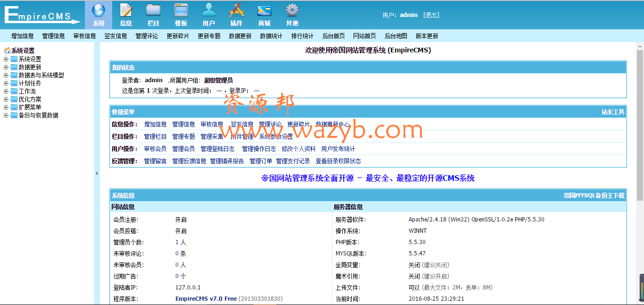
Task: Open 帝国MYSQL备份王下载 link
Action: (594, 195)
